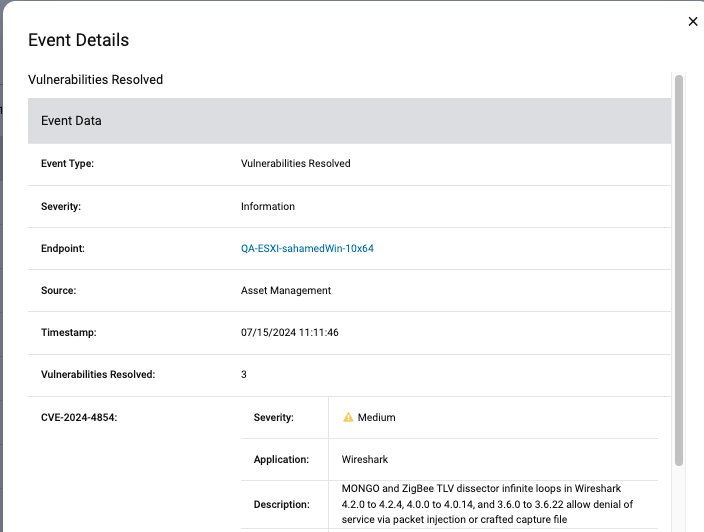Viewport: 704px width, 532px height.
Task: Open the QA-ESXI-sahamedWin-10x64 endpoint link
Action: (x=307, y=248)
